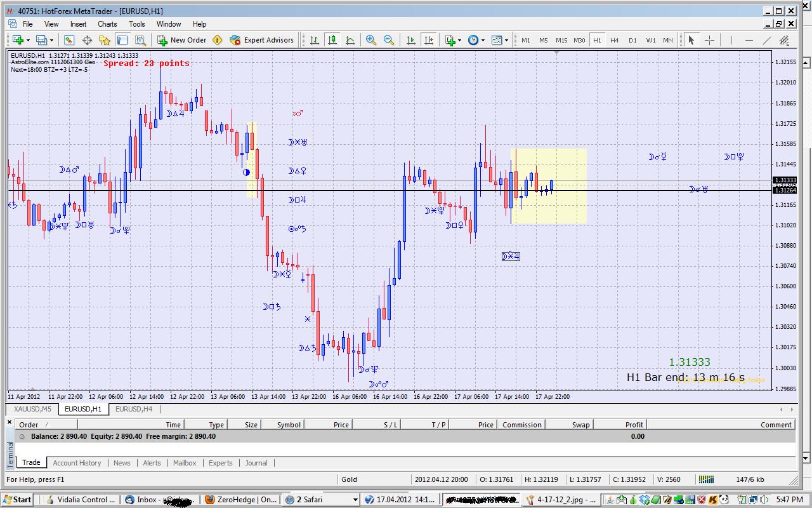Set timeframe to D1
812x508 pixels.
tap(632, 40)
